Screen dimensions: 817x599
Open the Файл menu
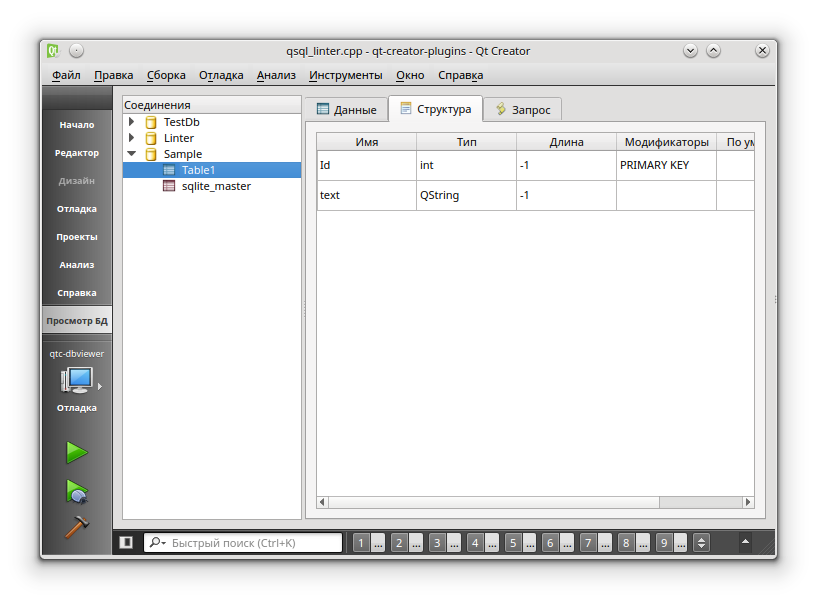click(66, 75)
